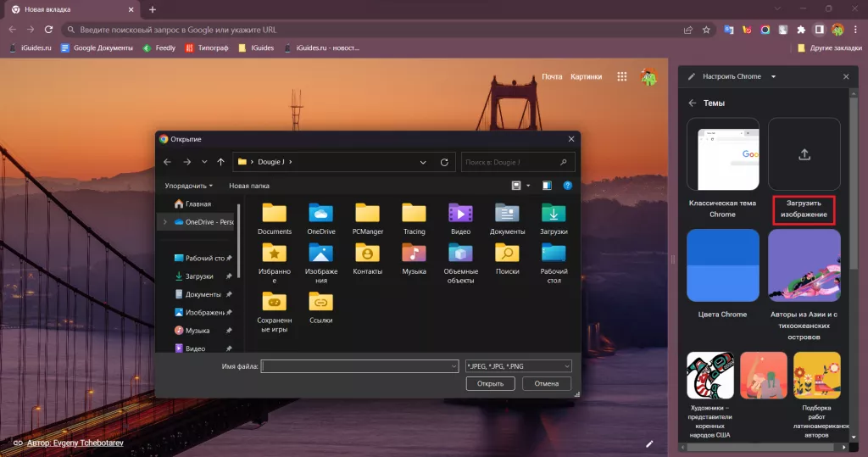The width and height of the screenshot is (868, 457).
Task: Click the refresh button in file dialog
Action: (x=444, y=162)
